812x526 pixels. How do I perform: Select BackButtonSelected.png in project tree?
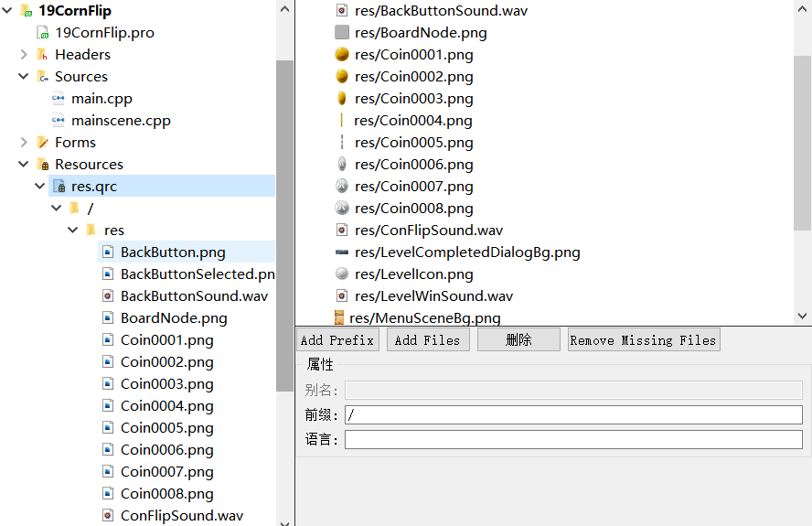tap(198, 274)
